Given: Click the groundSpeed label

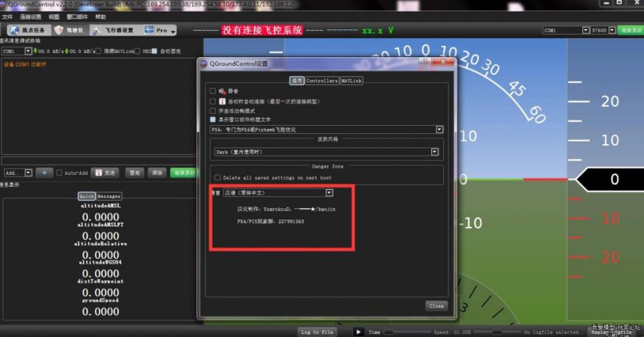Looking at the screenshot, I should 101,301.
